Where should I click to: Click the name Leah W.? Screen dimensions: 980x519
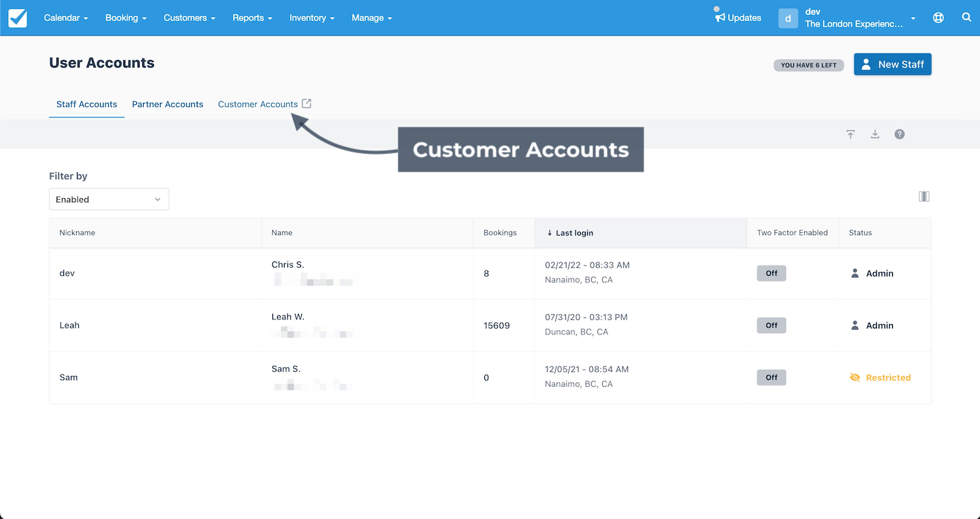288,317
